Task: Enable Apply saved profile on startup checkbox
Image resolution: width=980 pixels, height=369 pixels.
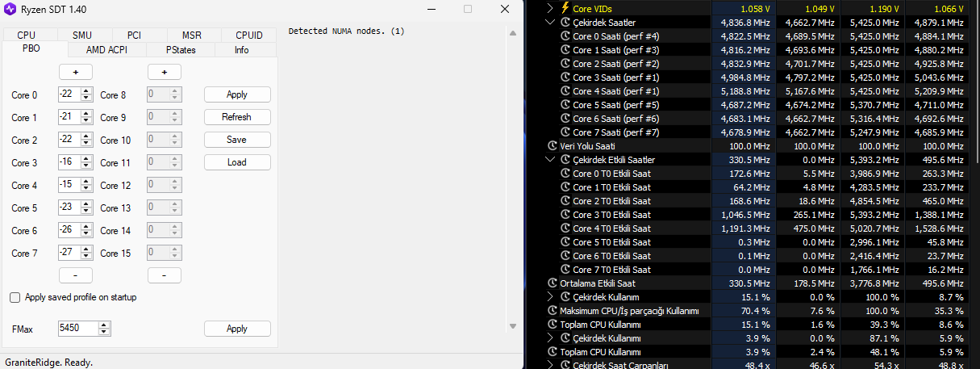Action: [15, 297]
